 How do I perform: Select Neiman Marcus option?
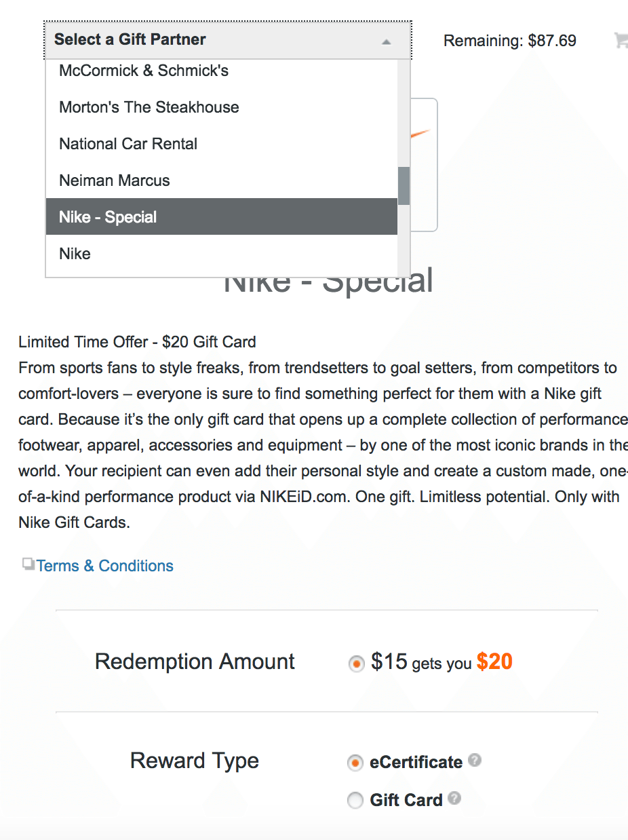point(115,180)
